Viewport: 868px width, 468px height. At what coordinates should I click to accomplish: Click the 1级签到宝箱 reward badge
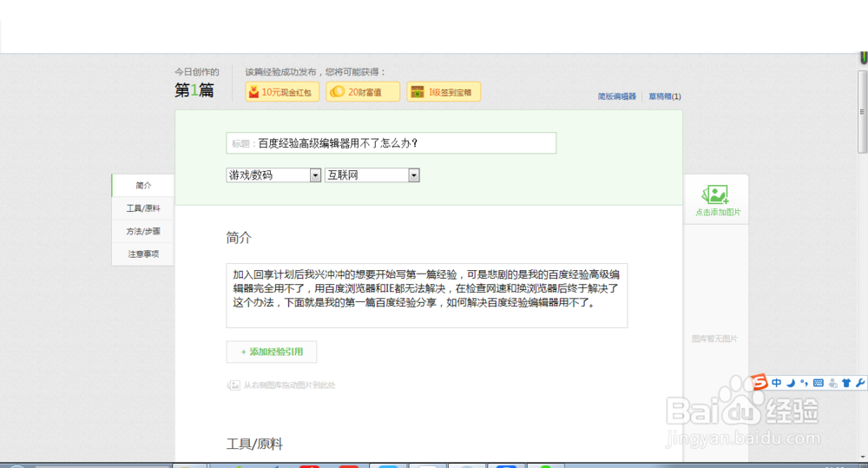pyautogui.click(x=444, y=92)
